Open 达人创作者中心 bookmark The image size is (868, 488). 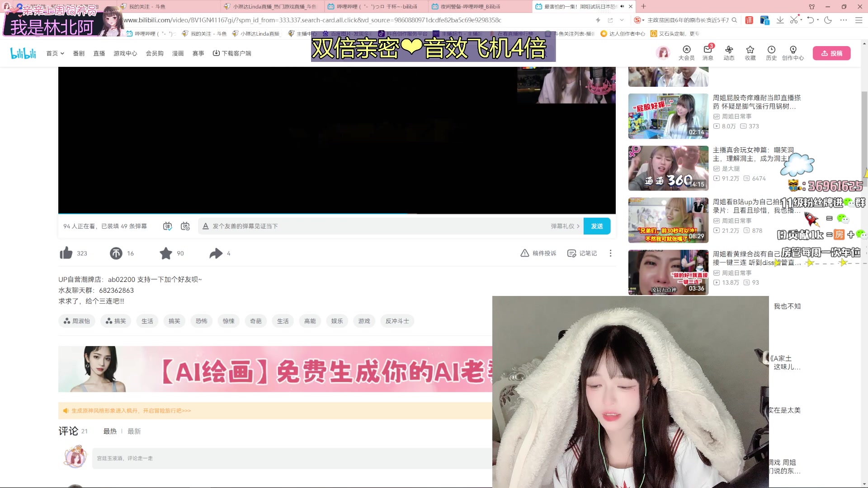623,33
